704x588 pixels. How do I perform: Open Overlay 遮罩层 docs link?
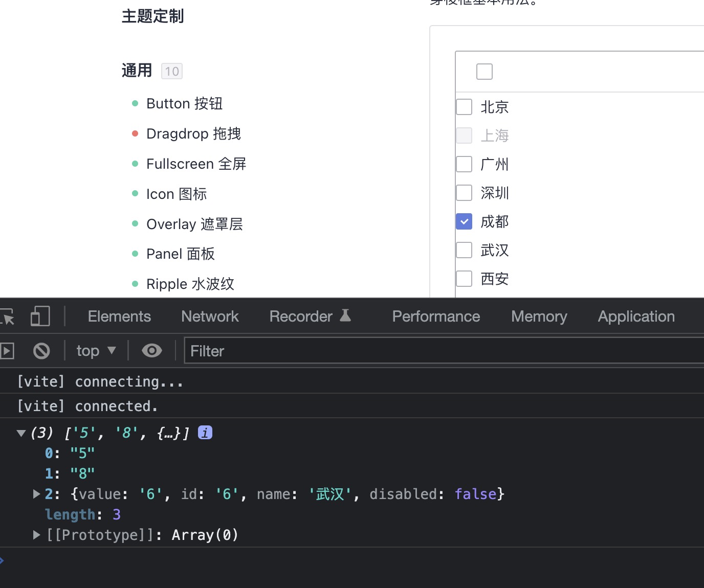pos(194,224)
